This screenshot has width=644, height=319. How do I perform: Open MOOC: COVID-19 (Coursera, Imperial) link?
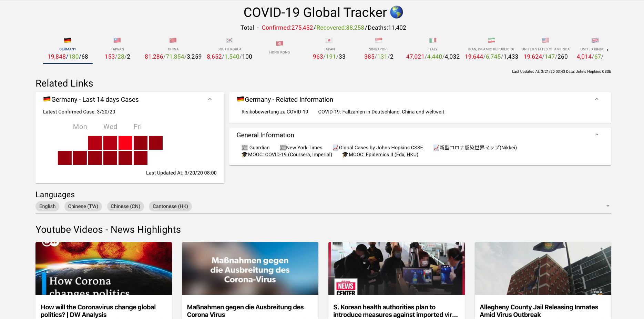287,154
